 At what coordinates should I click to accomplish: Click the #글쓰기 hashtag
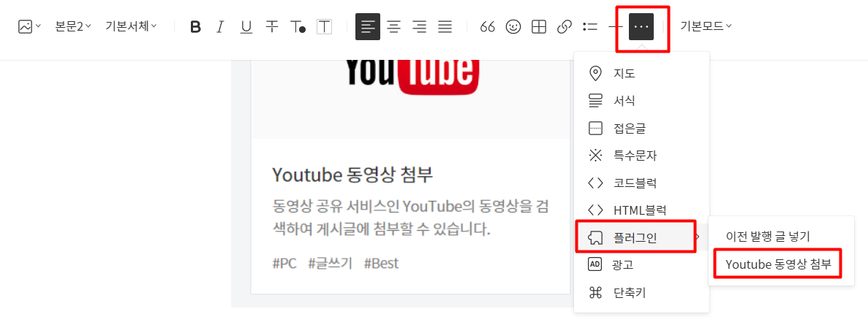330,263
